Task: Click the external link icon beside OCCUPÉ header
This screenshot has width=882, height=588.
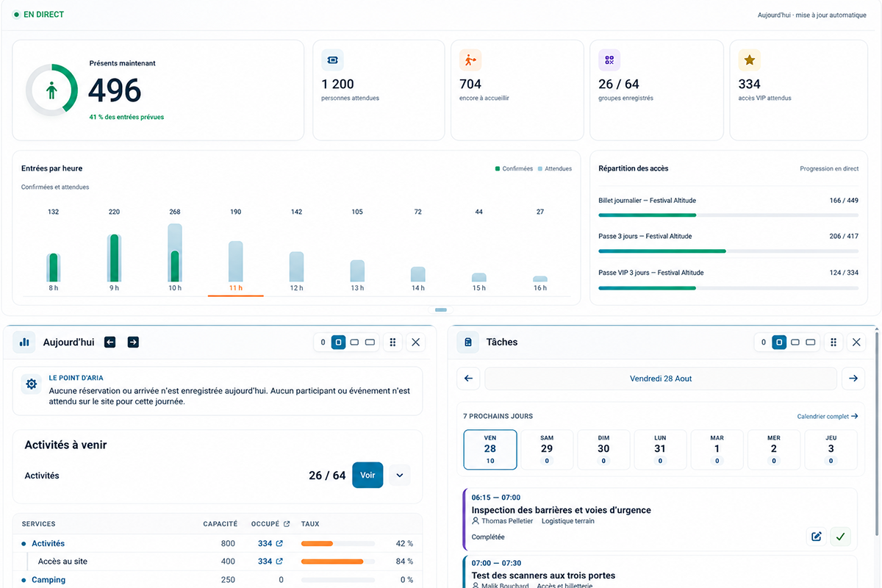Action: click(x=287, y=524)
